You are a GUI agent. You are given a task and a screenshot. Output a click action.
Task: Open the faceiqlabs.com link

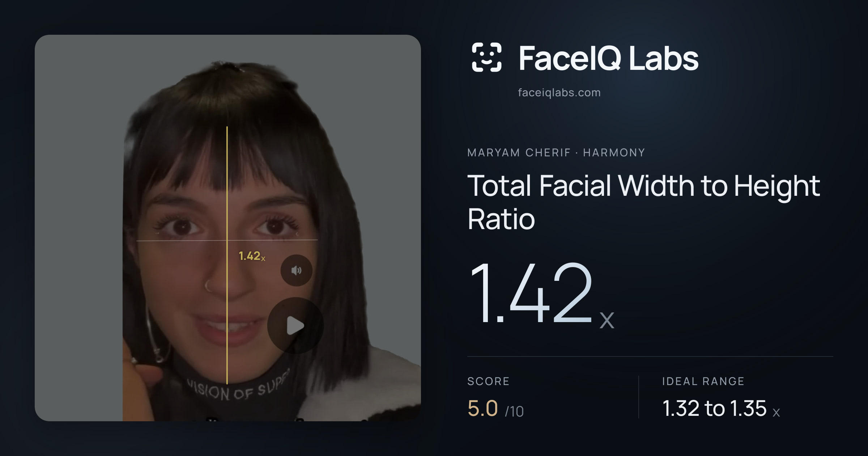pos(559,93)
